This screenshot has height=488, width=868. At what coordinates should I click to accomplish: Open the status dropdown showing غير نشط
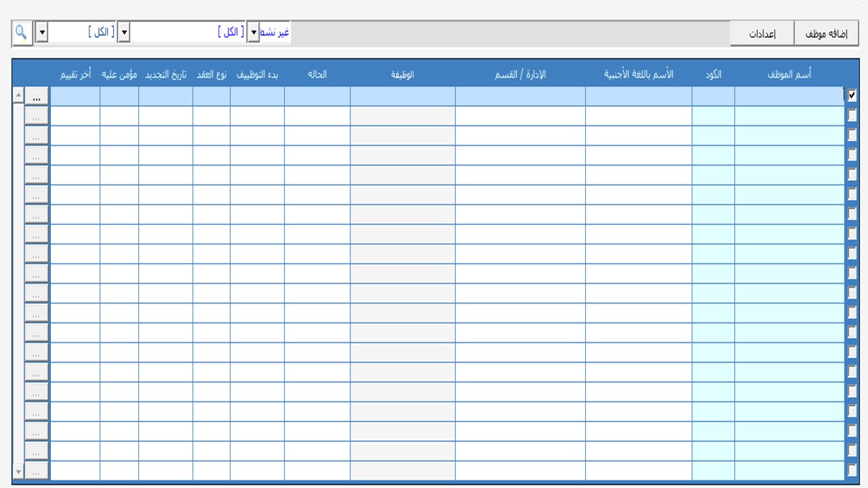pos(253,33)
